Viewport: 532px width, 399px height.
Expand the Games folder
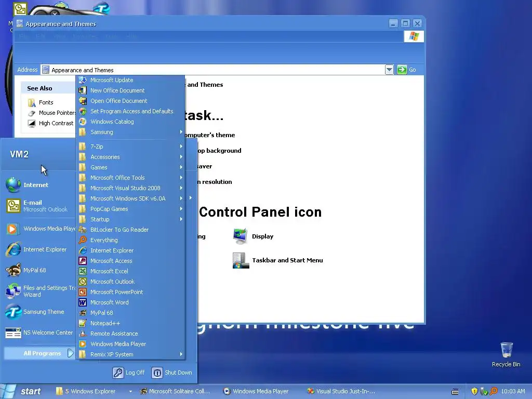tap(130, 167)
